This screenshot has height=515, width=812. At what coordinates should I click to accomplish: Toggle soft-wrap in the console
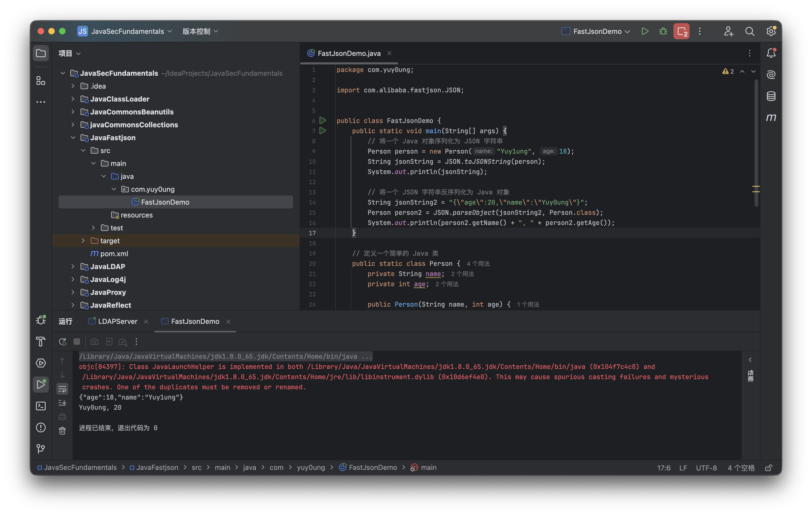click(x=62, y=389)
